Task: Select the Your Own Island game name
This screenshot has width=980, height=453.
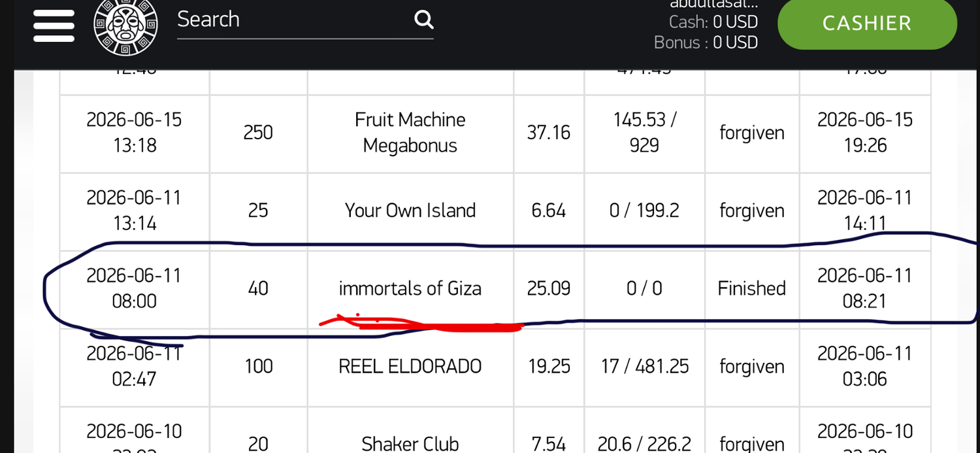Action: (x=410, y=210)
